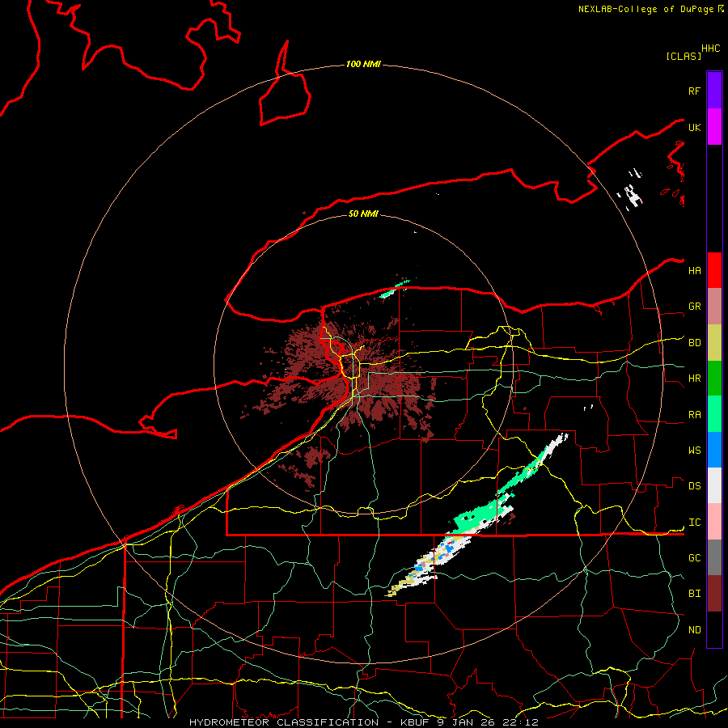Click the WS blue legend swatch

(714, 450)
